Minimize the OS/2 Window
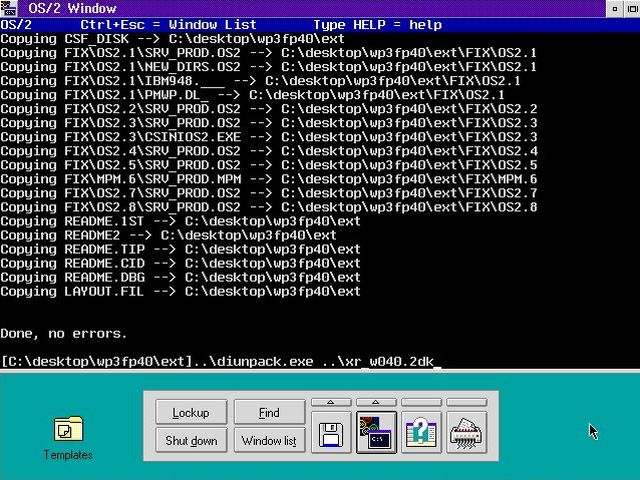The height and width of the screenshot is (480, 640). [615, 9]
